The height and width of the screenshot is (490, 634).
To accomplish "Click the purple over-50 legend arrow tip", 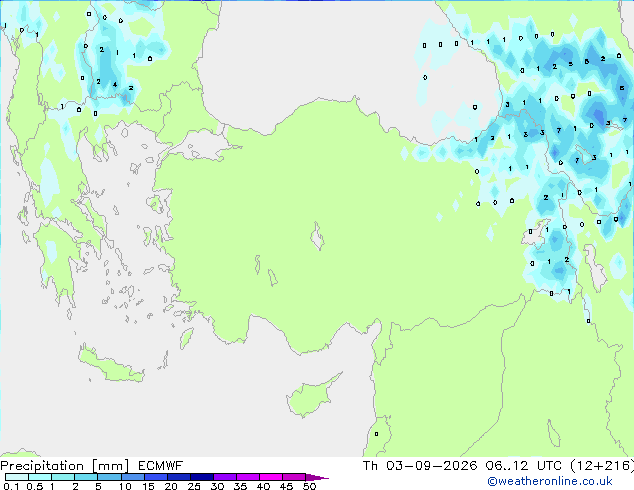I will 317,477.
